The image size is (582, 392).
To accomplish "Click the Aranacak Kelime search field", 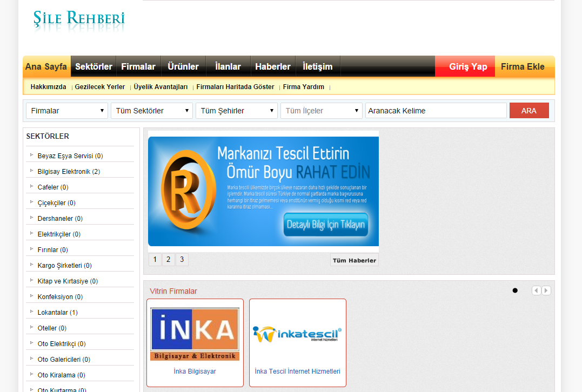I will [x=435, y=111].
